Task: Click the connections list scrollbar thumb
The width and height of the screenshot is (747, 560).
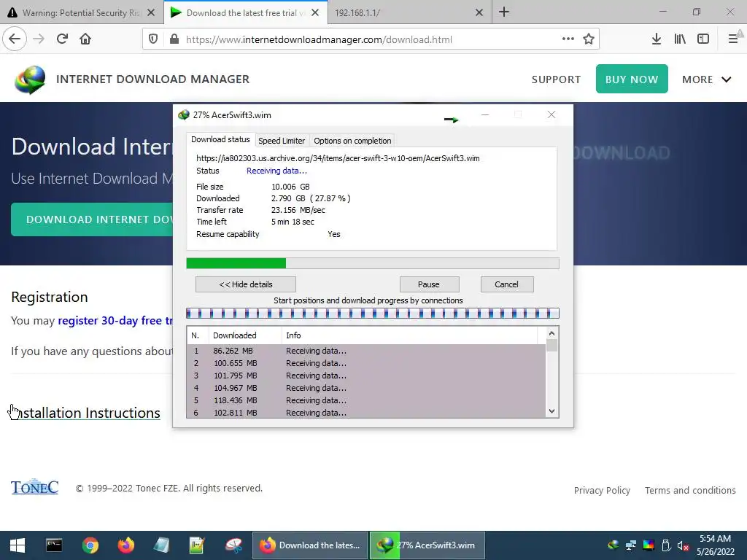Action: point(551,345)
